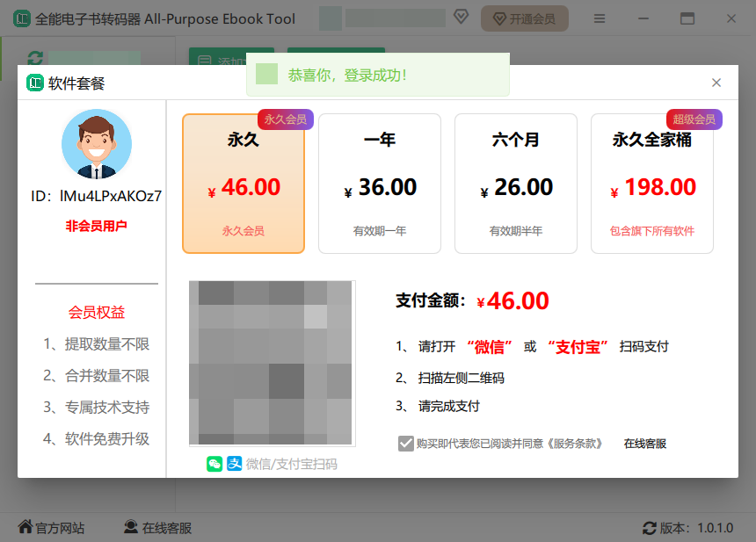Click the 开通会员 button
This screenshot has width=756, height=542.
pyautogui.click(x=524, y=18)
